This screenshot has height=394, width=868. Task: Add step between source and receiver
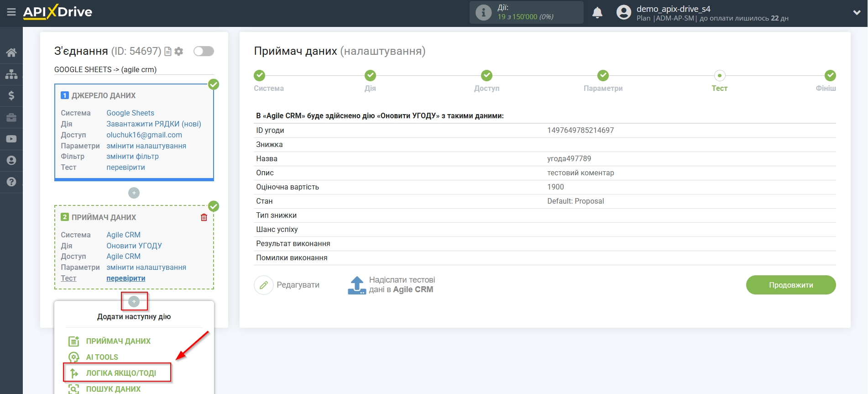[134, 193]
